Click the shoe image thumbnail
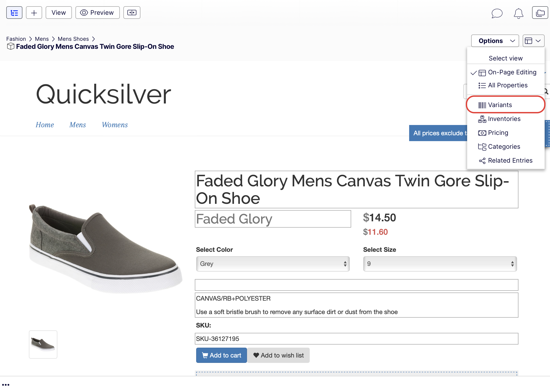Viewport: 550px width, 392px height. [x=43, y=345]
